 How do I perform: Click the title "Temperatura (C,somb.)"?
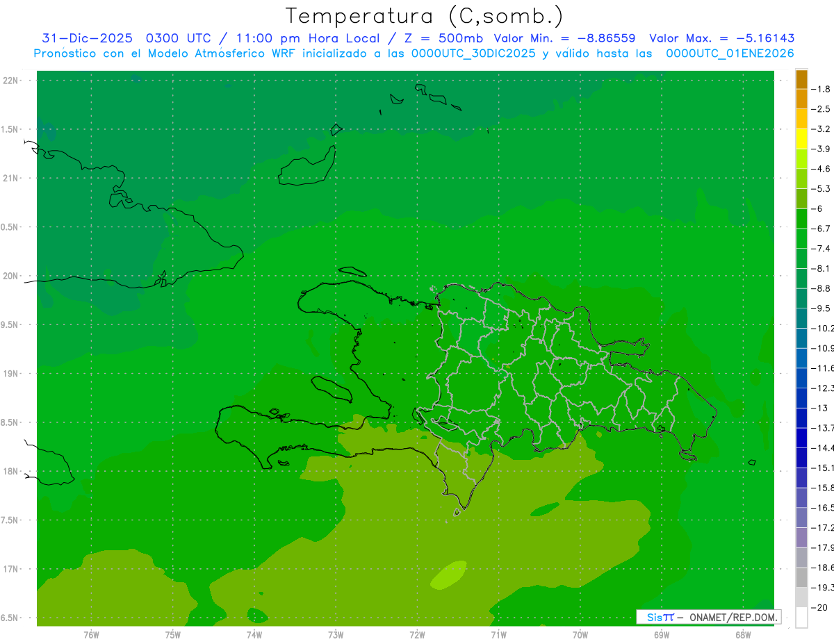point(425,16)
